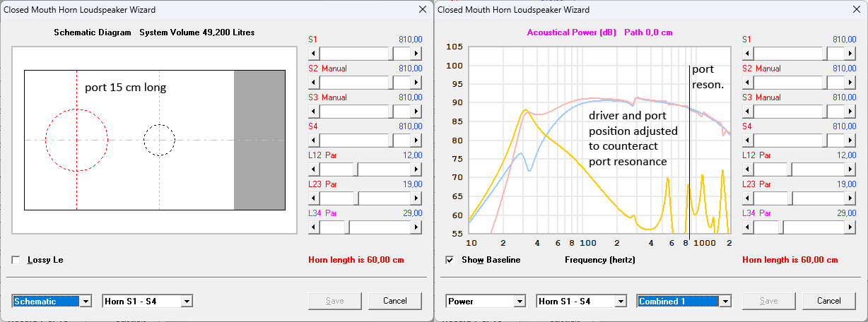Image resolution: width=868 pixels, height=322 pixels.
Task: Click L23 slider left arrow in Acoustical Power window
Action: coord(749,198)
